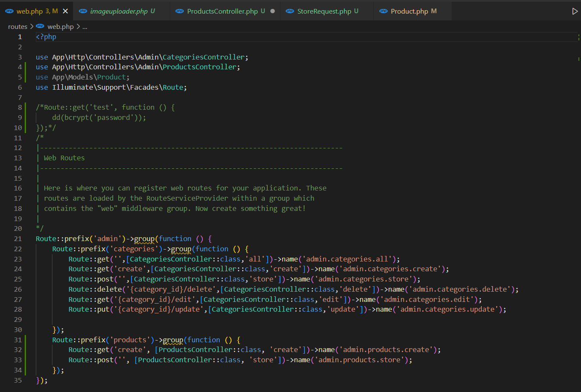
Task: Click ProductsController::class on line 32
Action: tap(210, 349)
